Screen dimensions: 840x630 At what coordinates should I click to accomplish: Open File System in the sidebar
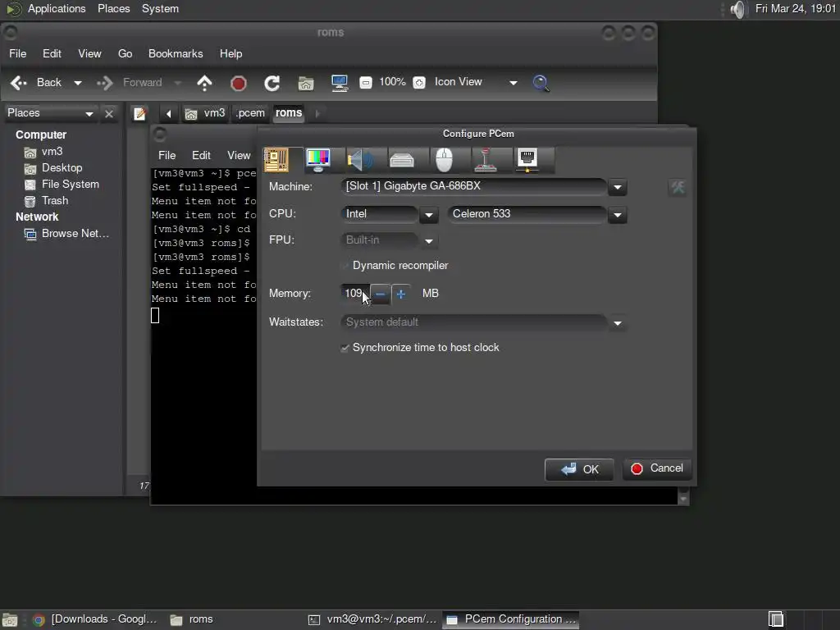[62, 185]
